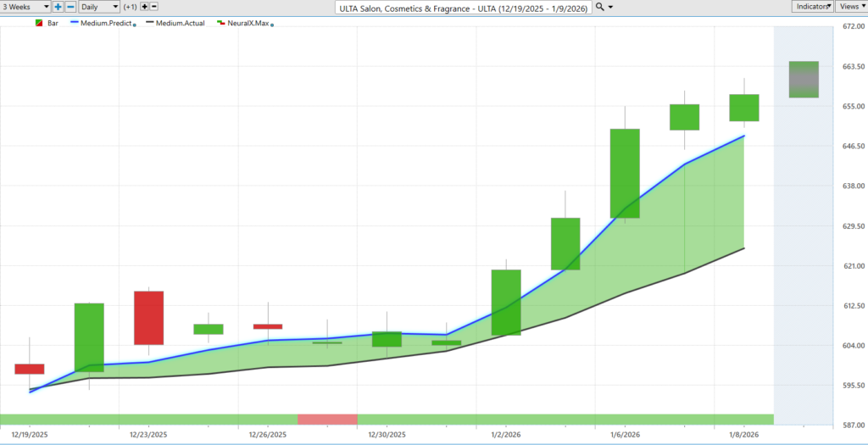The width and height of the screenshot is (868, 445).
Task: Click the Medium.Actual black line legend icon
Action: click(x=148, y=23)
